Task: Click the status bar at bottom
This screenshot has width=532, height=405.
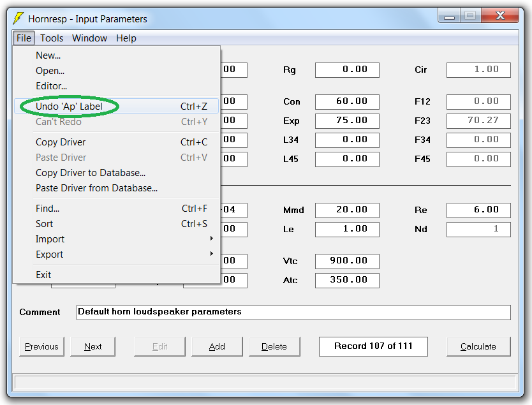Action: click(x=265, y=382)
